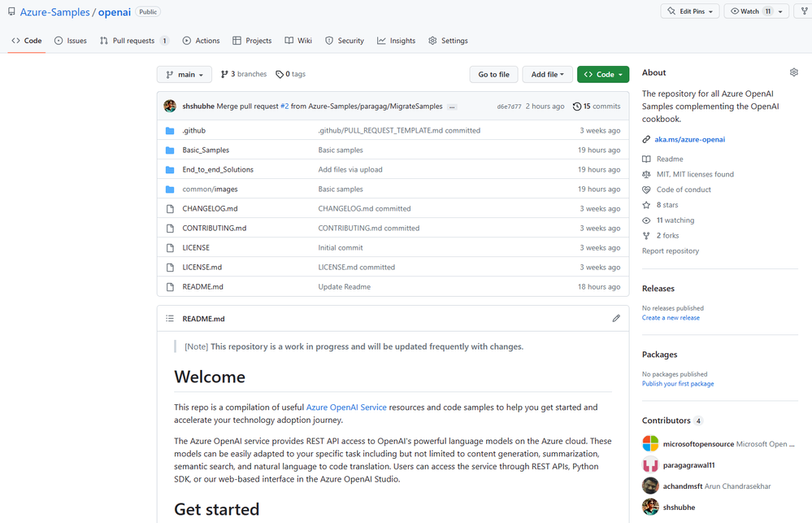812x523 pixels.
Task: Open the Azure OpenAI Service link in README
Action: click(x=346, y=408)
